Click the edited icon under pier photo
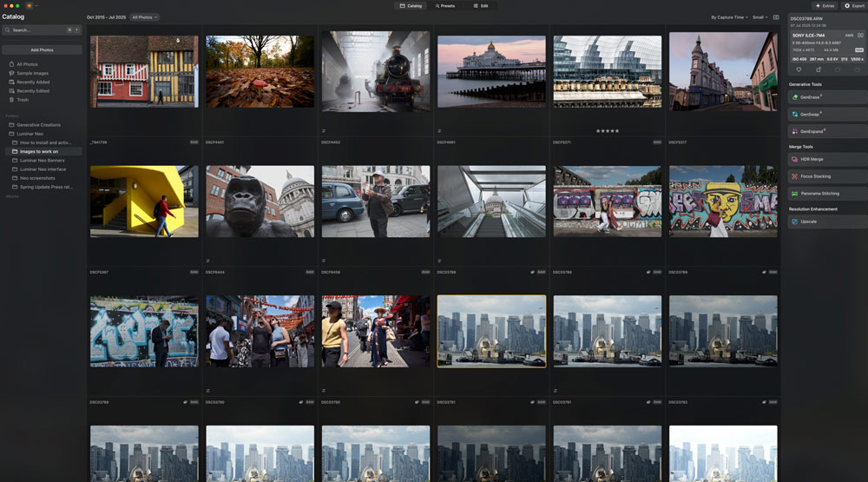The height and width of the screenshot is (482, 868). coord(439,131)
